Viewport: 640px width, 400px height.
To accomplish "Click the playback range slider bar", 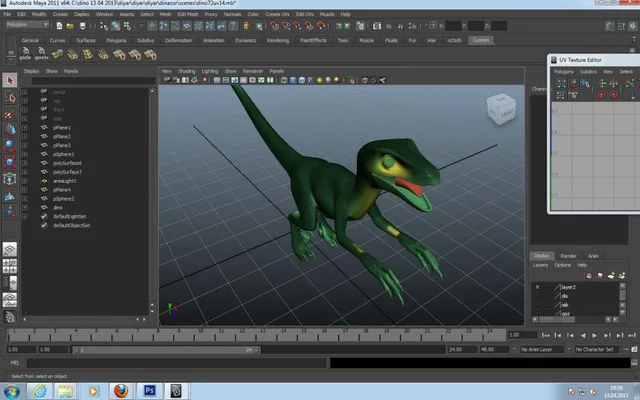I will coord(166,350).
